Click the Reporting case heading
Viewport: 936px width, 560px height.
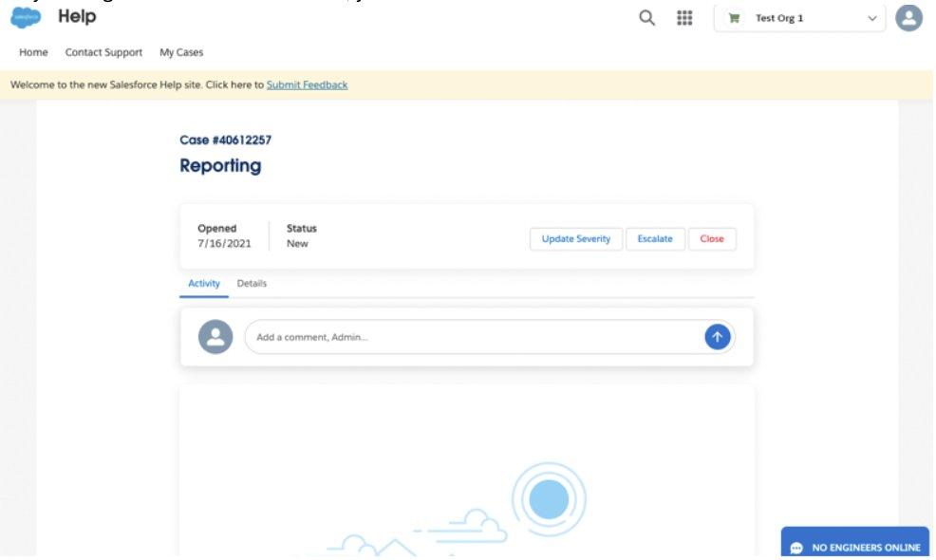(x=220, y=165)
